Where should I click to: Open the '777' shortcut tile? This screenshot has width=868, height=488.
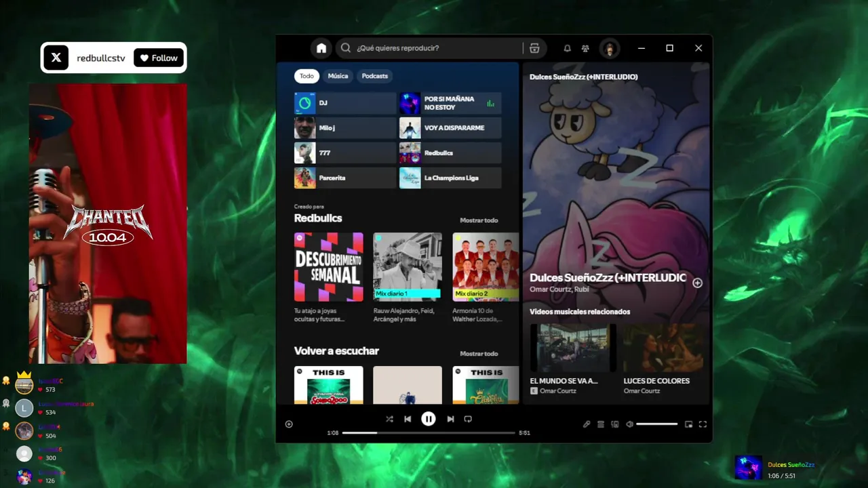(x=345, y=152)
